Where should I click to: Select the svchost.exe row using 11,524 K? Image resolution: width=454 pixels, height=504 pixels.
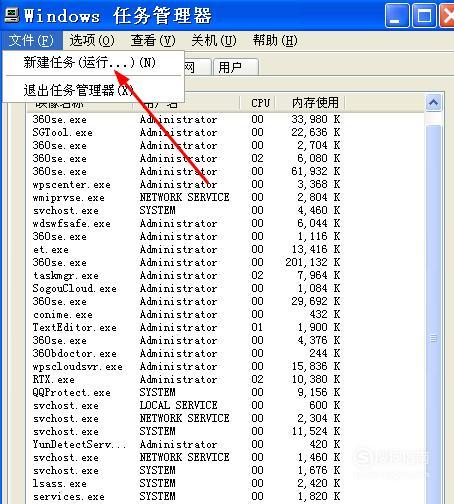pyautogui.click(x=187, y=431)
